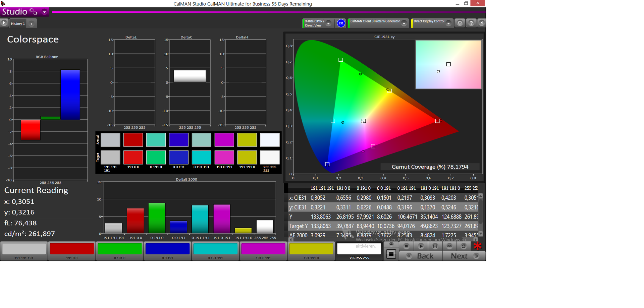Viewport: 644px width, 308px height.
Task: Click the Target magenta swatch in comparison chart
Action: click(224, 157)
